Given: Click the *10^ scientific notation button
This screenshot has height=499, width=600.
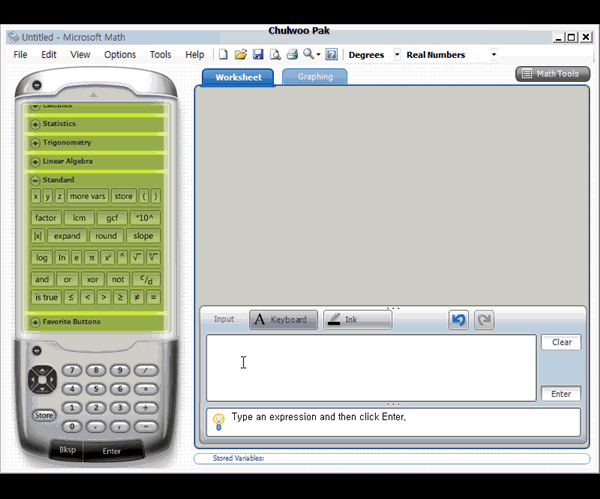Looking at the screenshot, I should [x=145, y=218].
